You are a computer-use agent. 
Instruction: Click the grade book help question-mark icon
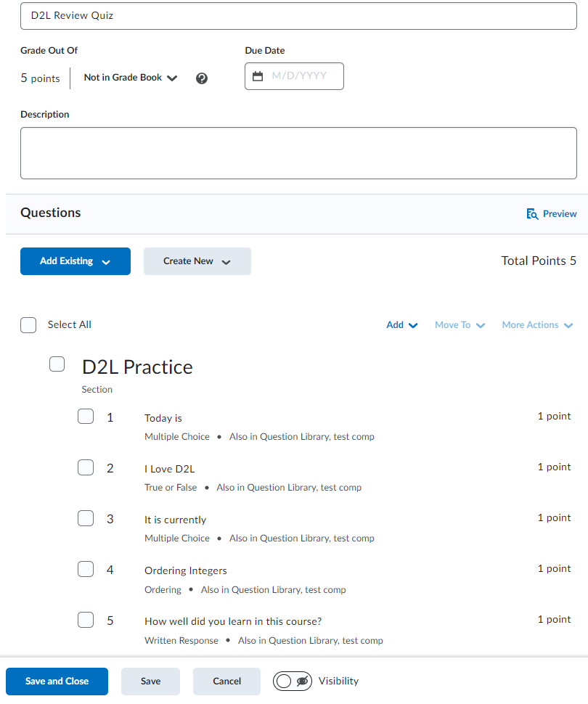(202, 78)
